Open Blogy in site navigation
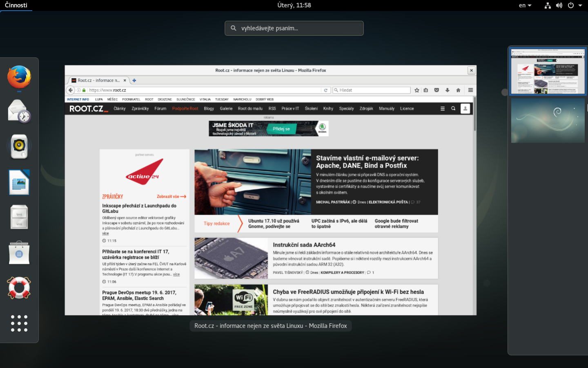The image size is (588, 368). pos(209,109)
